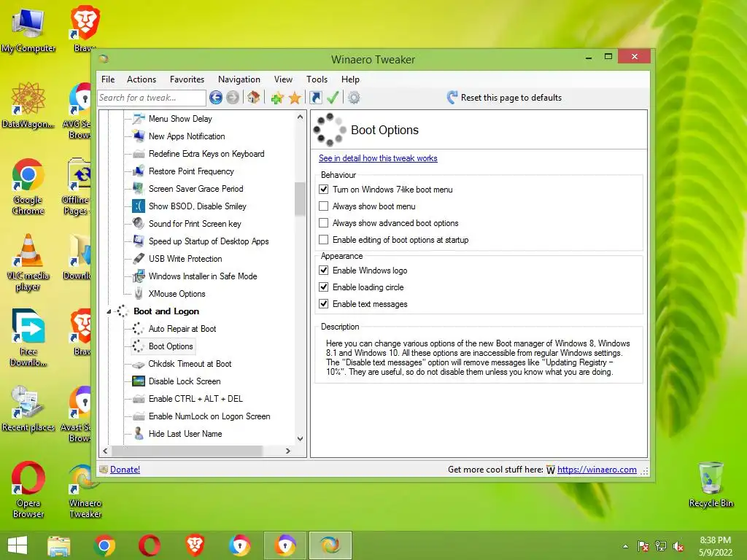Open the Favorites menu
The width and height of the screenshot is (747, 560).
click(x=187, y=79)
